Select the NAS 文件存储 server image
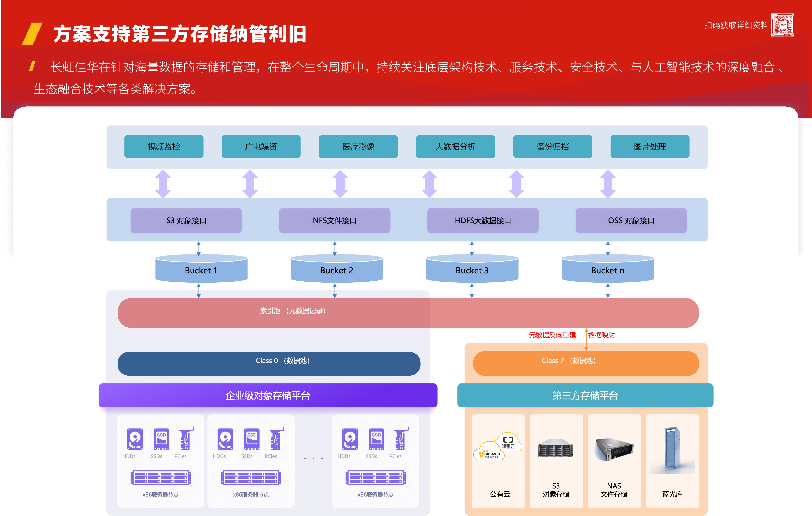The height and width of the screenshot is (516, 812). (x=614, y=449)
